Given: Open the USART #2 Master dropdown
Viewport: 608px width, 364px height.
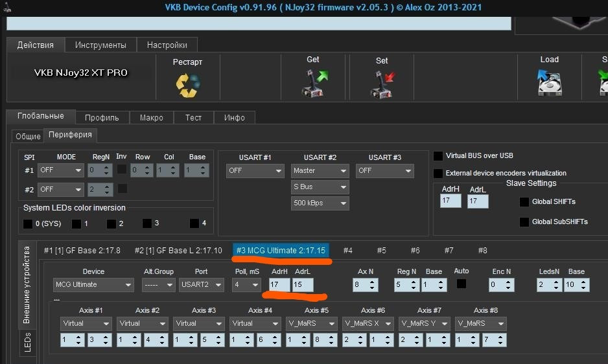Looking at the screenshot, I should pos(320,171).
